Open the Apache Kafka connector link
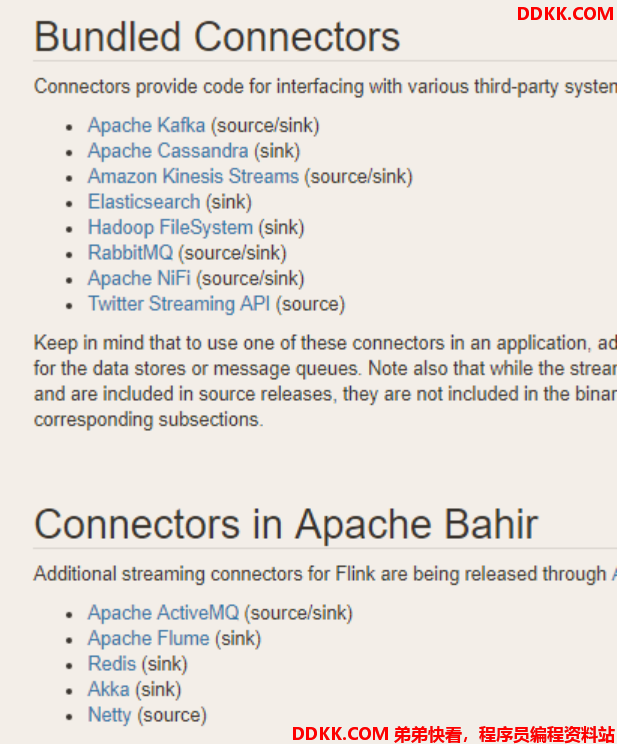Screen dimensions: 617x744 click(x=146, y=126)
